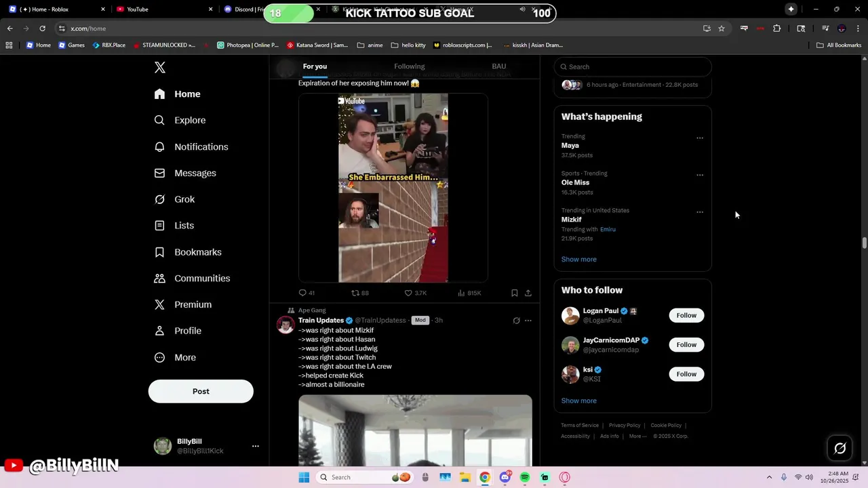Open more options for Ole Miss trend
This screenshot has height=488, width=868.
click(x=700, y=175)
